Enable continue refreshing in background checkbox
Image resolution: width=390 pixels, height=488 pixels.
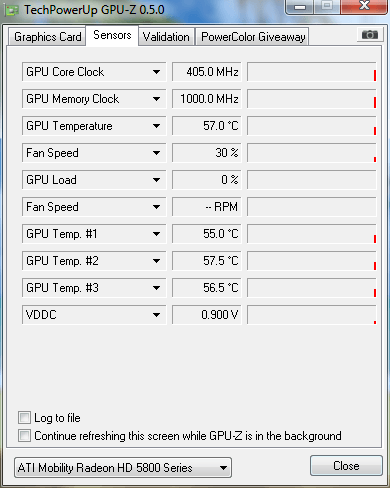[x=24, y=436]
